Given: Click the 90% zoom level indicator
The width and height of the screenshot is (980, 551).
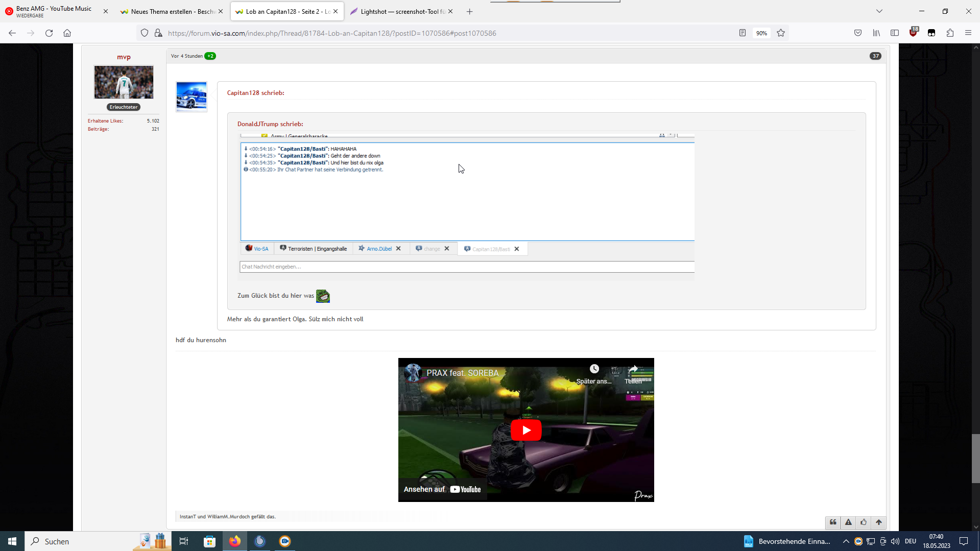Looking at the screenshot, I should (x=761, y=33).
